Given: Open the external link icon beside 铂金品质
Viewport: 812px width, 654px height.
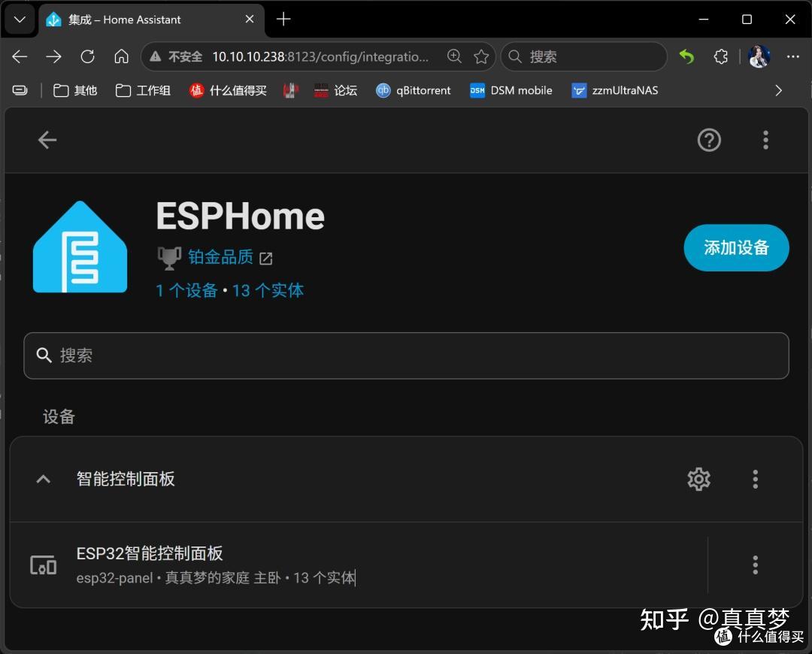Looking at the screenshot, I should pos(265,258).
